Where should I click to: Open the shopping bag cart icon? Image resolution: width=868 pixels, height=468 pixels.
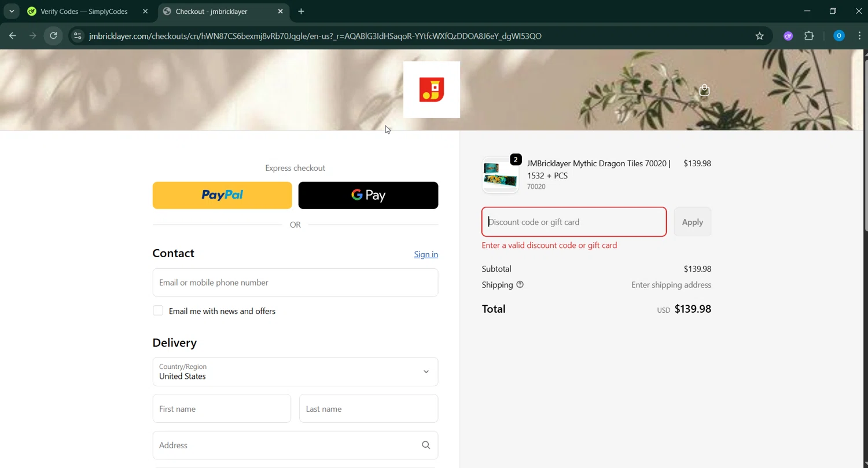coord(704,90)
